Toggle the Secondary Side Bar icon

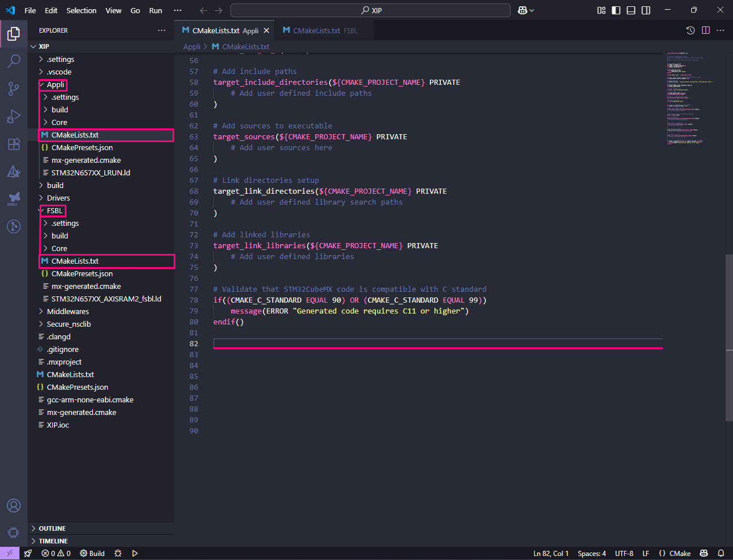tap(646, 10)
